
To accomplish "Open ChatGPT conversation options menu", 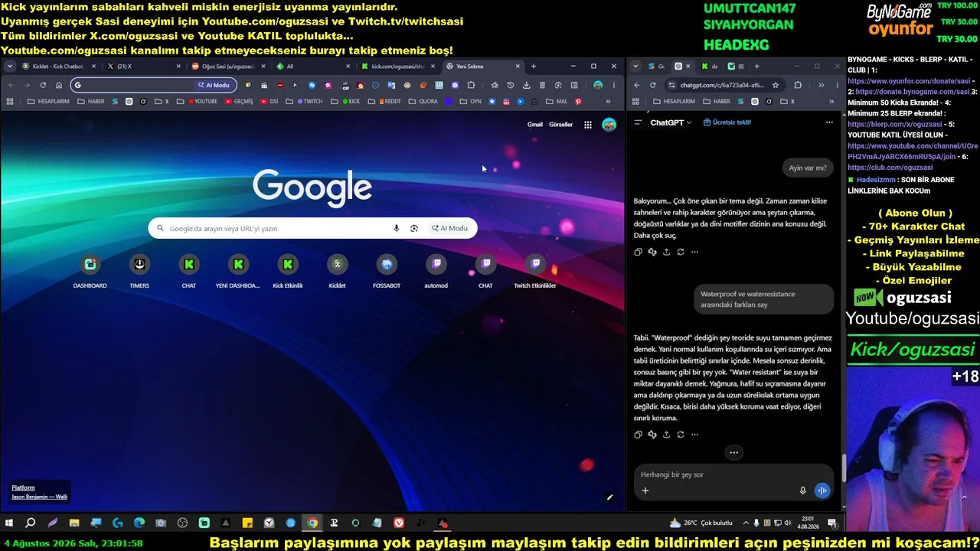I will tap(829, 122).
